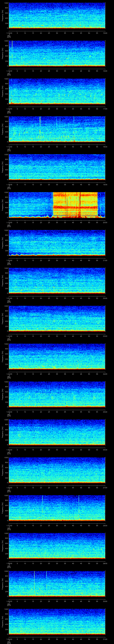This screenshot has height=644, width=114.
Task: Click the Frequency (Hz) label of the 1:14 spectrogram
Action: [x=3, y=16]
